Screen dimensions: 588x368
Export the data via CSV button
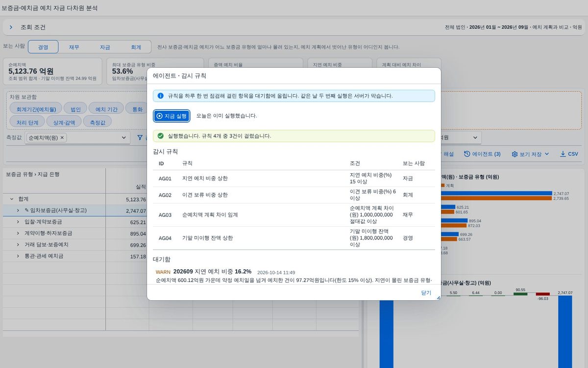click(x=569, y=154)
